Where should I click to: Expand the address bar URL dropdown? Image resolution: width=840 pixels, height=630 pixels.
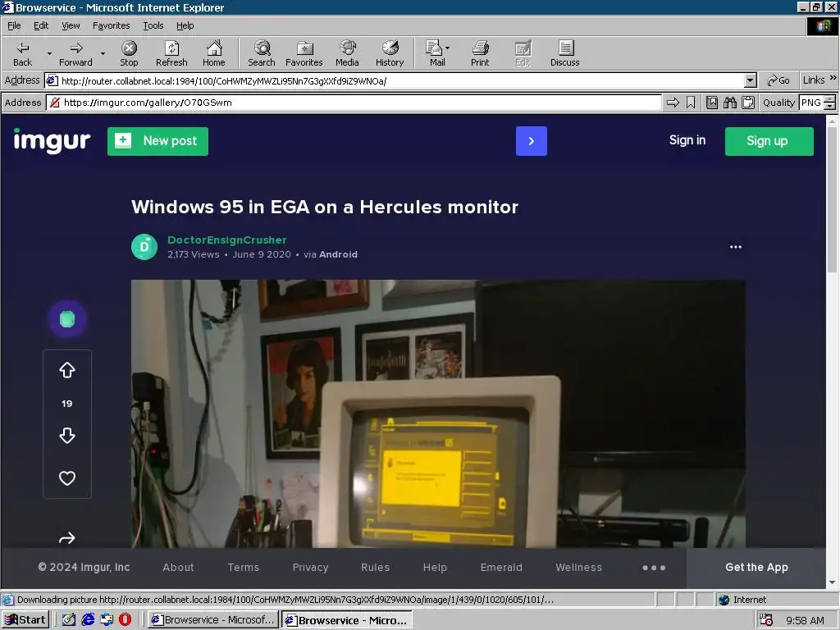pos(751,81)
